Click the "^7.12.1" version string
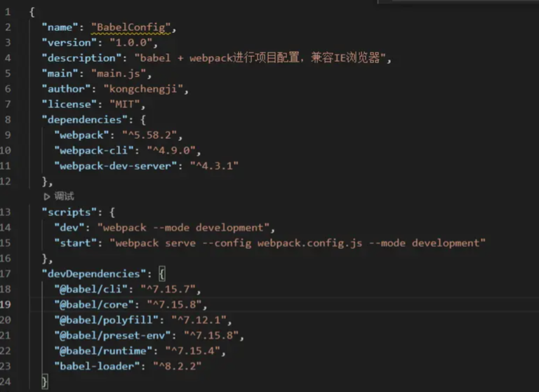This screenshot has width=539, height=392. 199,320
